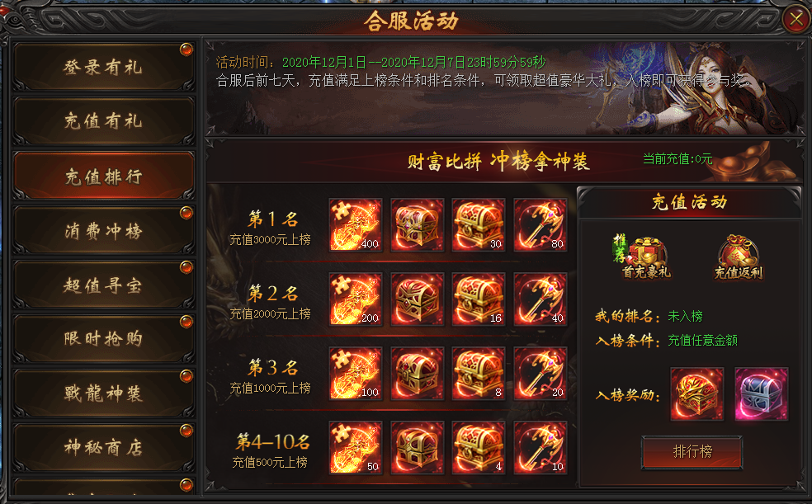Image resolution: width=812 pixels, height=504 pixels.
Task: Click the red-gold chest entry reward icon
Action: click(x=697, y=393)
